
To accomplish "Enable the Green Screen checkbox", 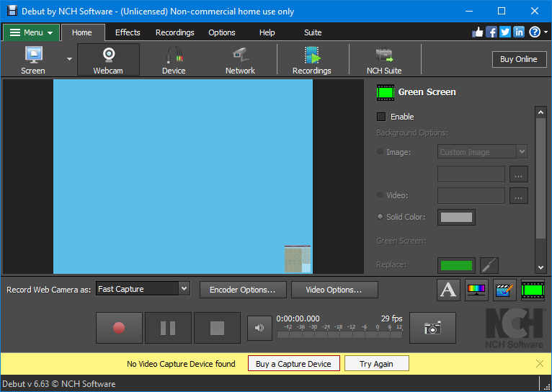I will tap(381, 117).
